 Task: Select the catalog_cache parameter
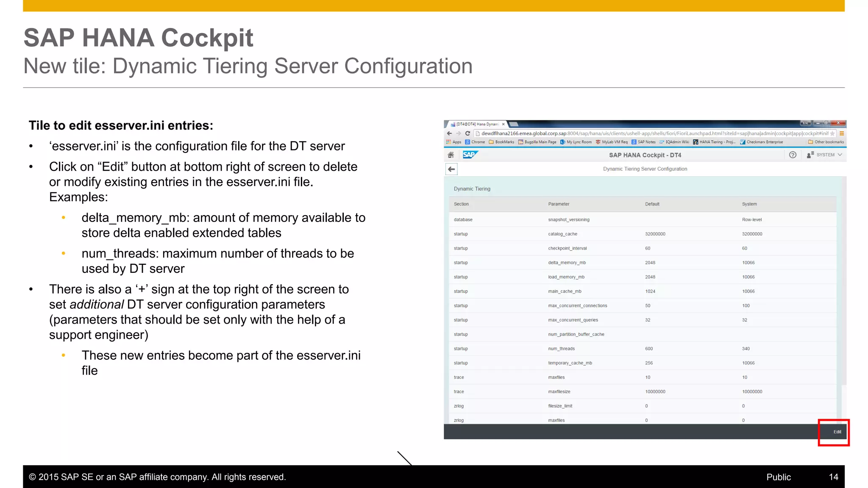pos(562,234)
